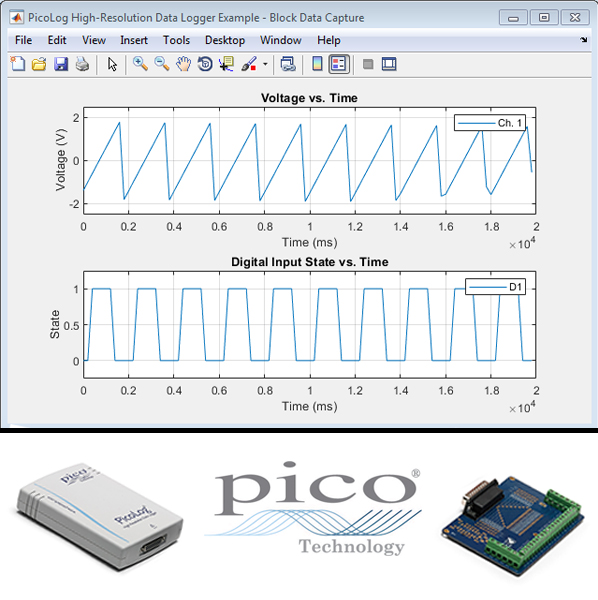Enable the Rotate 3D tool
Screen dimensions: 598x600
pyautogui.click(x=205, y=64)
